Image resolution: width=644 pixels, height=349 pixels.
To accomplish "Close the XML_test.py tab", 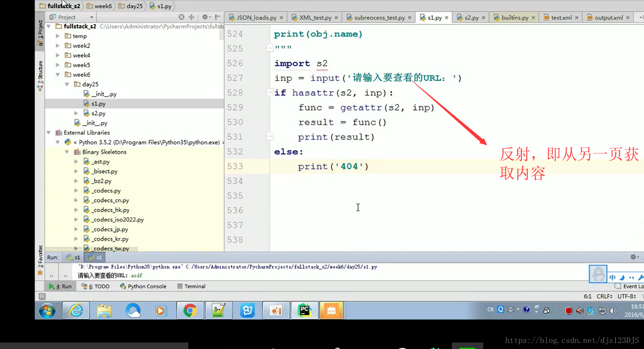I will pos(336,18).
